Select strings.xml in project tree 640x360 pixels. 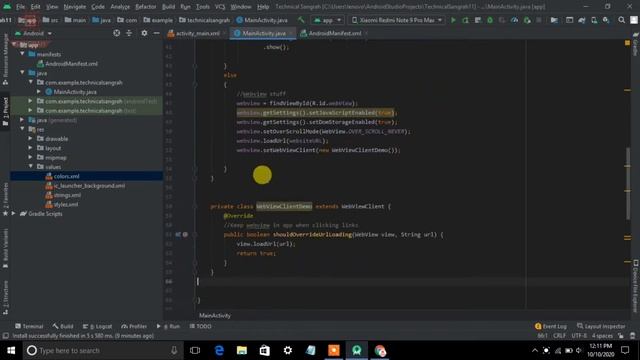click(x=67, y=195)
